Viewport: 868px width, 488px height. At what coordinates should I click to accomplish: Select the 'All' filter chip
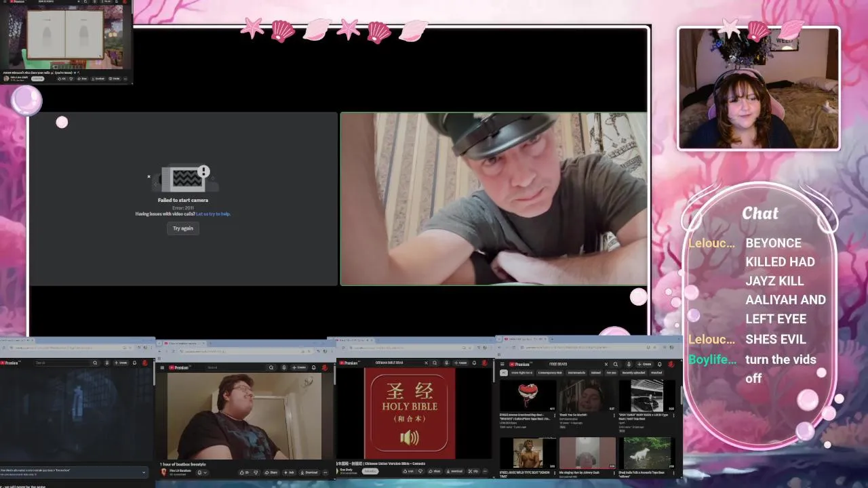504,373
